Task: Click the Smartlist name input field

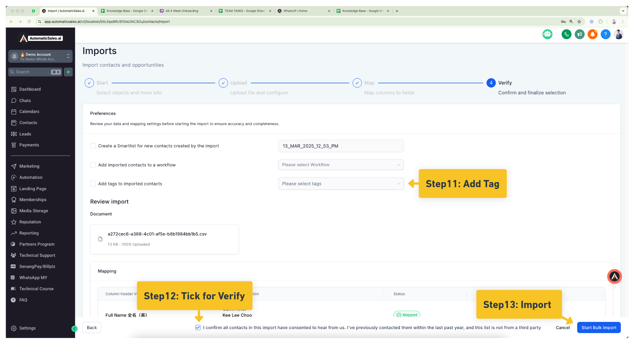Action: [341, 146]
